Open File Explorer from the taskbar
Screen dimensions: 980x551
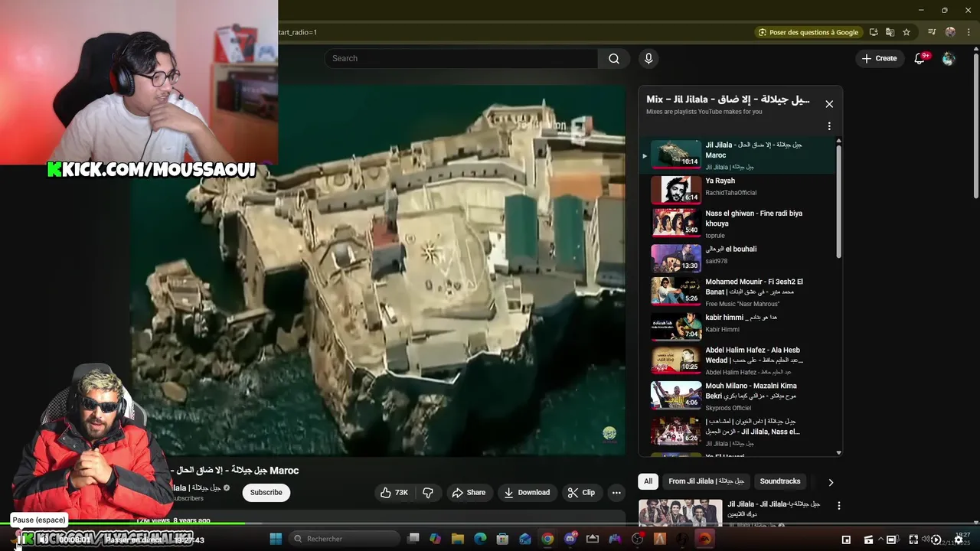pos(458,539)
